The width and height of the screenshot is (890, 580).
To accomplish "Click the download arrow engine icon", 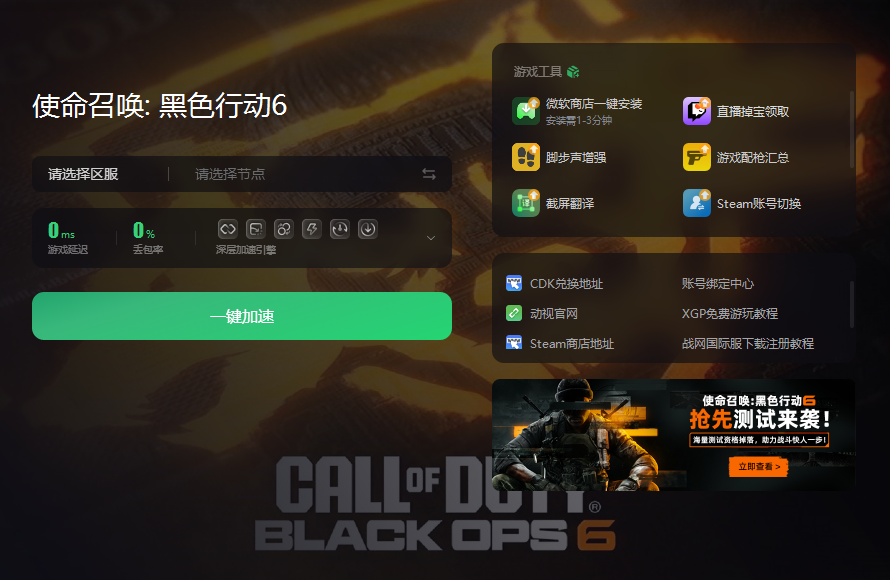I will click(368, 229).
